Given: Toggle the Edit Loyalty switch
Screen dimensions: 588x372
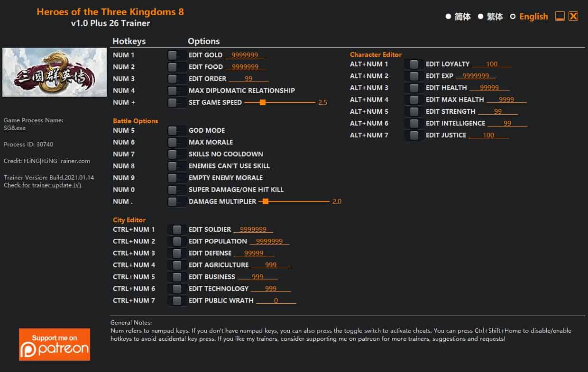Looking at the screenshot, I should coord(414,64).
